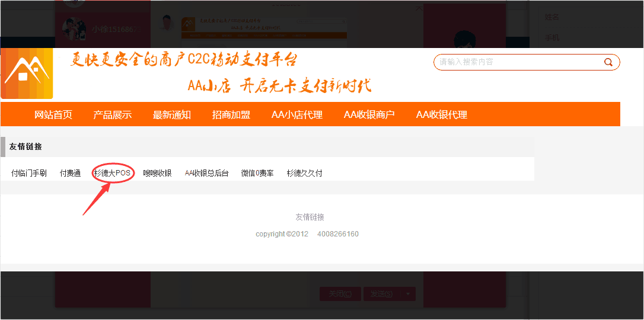644x320 pixels.
Task: Open 网站首页 in the navigation bar
Action: tap(53, 115)
